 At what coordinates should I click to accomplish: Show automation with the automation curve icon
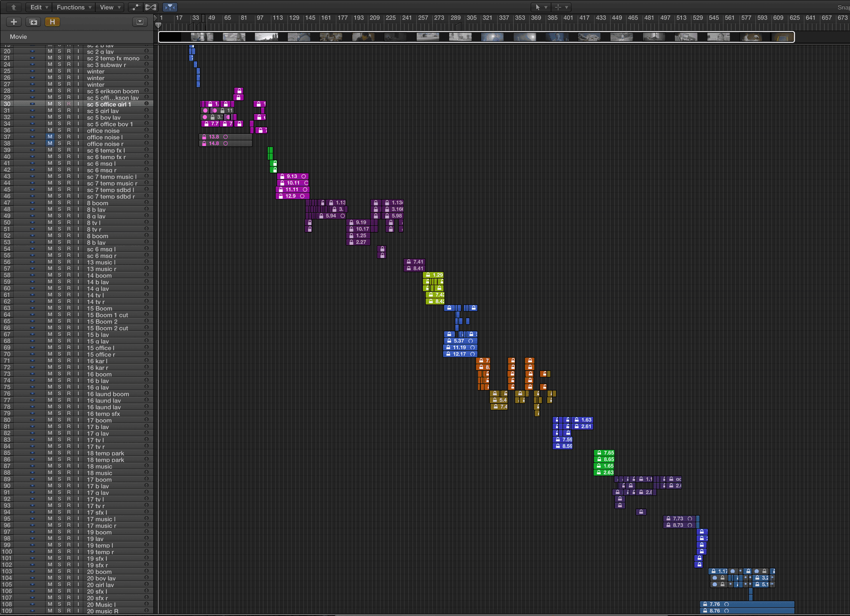point(135,7)
